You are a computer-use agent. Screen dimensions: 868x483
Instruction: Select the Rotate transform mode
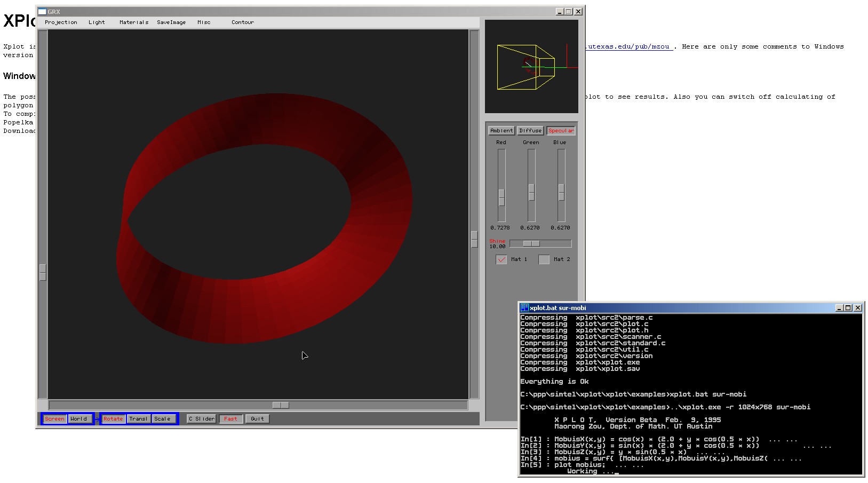pos(113,419)
